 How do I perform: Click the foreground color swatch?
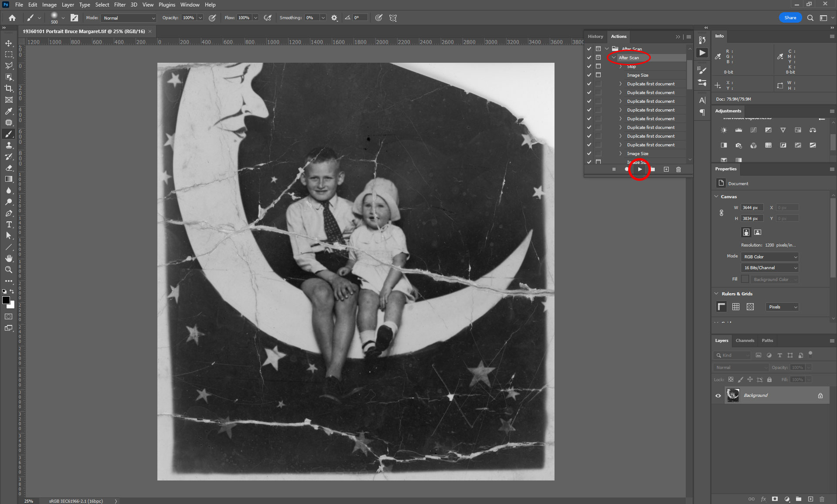[x=6, y=300]
